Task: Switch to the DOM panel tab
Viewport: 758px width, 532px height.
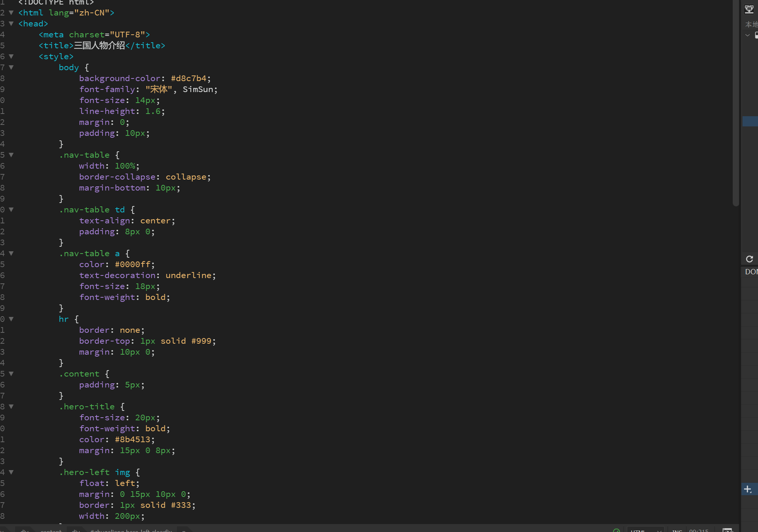Action: (751, 272)
